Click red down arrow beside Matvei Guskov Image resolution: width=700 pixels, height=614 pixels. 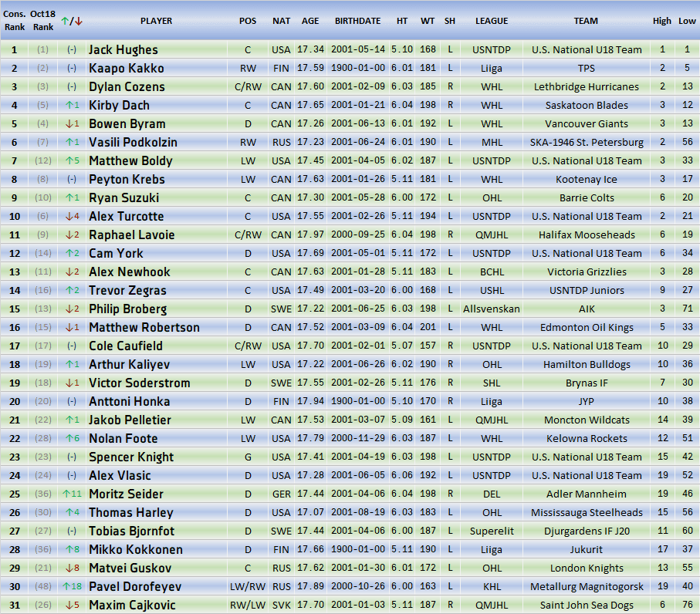click(67, 568)
